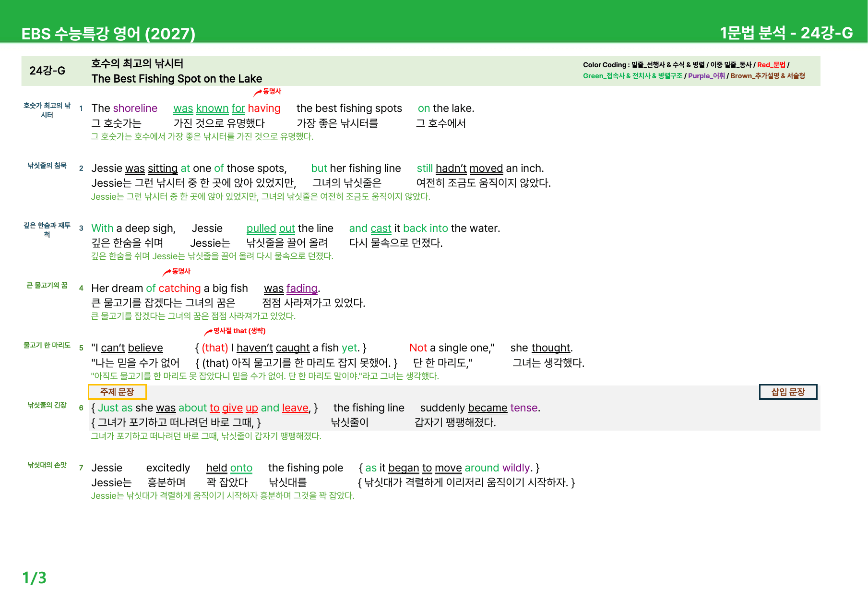868x614 pixels.
Task: Click the red '동명사' annotation above 'catching'
Action: click(181, 271)
